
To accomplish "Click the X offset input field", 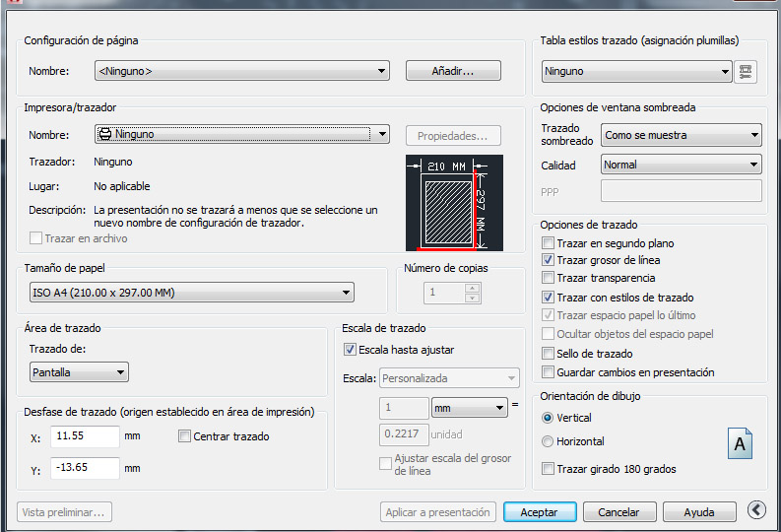I will coord(85,436).
